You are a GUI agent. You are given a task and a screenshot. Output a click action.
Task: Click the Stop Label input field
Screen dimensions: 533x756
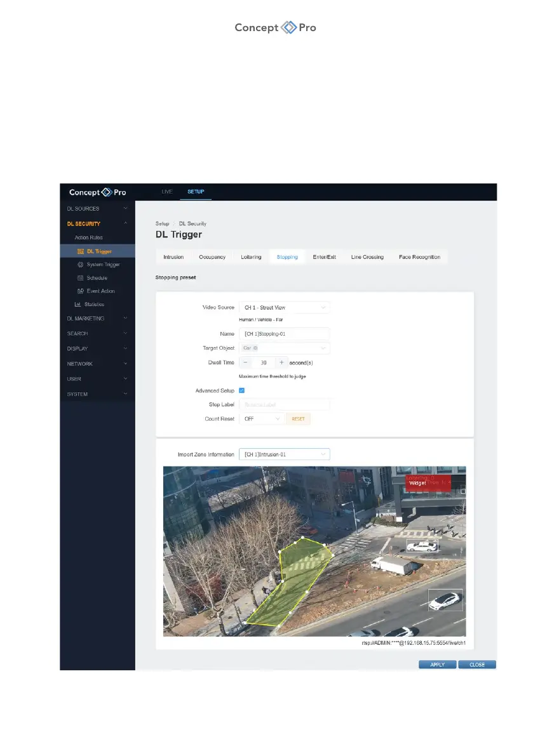[285, 405]
